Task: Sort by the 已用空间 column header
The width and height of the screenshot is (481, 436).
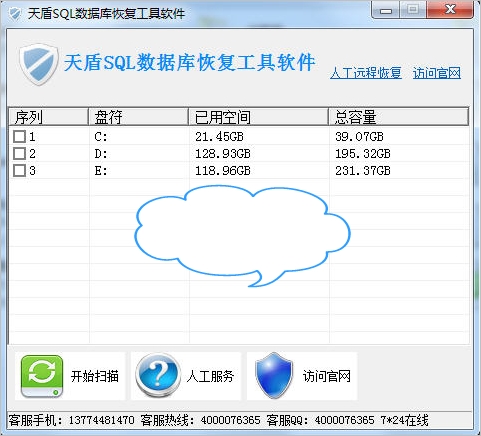Action: click(x=258, y=117)
